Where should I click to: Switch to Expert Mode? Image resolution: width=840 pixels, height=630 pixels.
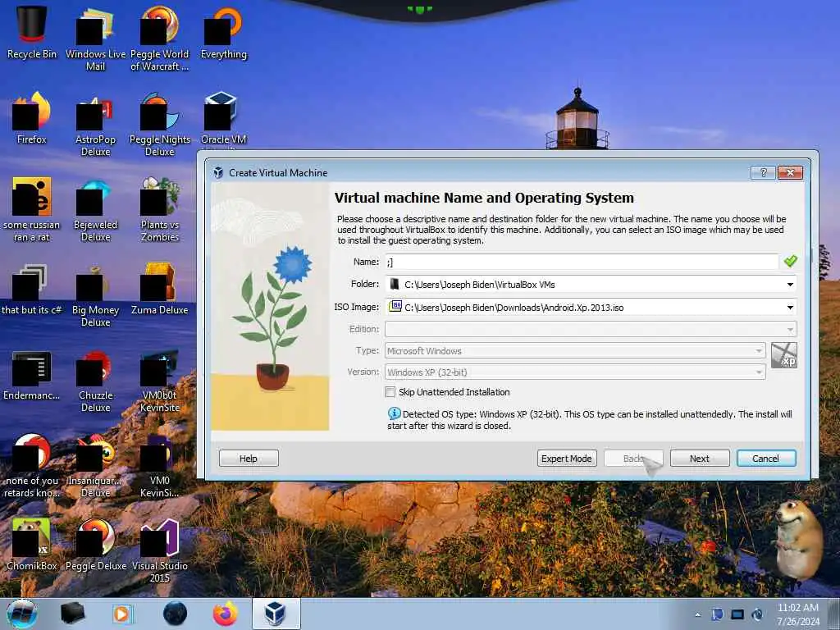point(567,458)
